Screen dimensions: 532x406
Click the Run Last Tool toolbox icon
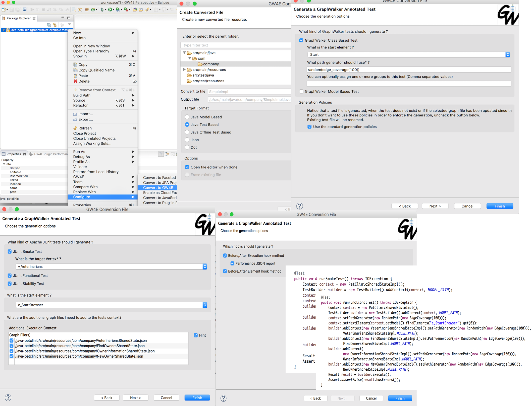[x=126, y=10]
